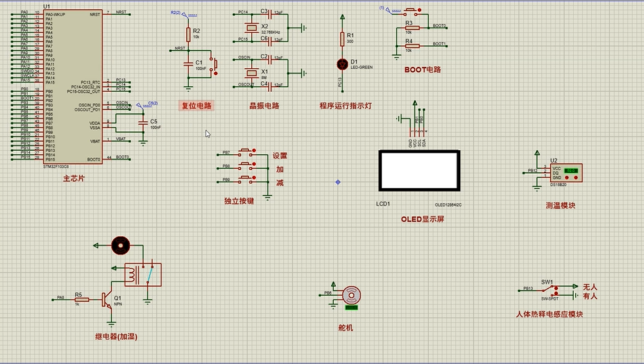Click the 人体热释电感应模块 label

549,314
